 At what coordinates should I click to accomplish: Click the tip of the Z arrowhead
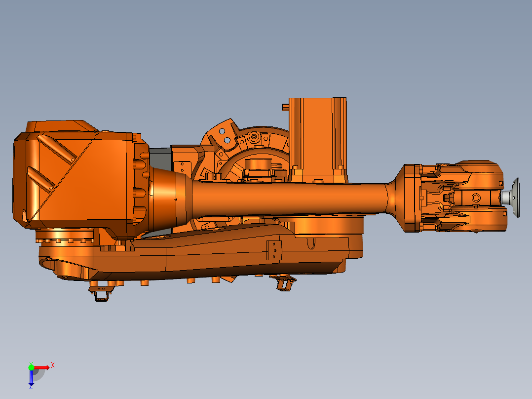click(x=31, y=386)
